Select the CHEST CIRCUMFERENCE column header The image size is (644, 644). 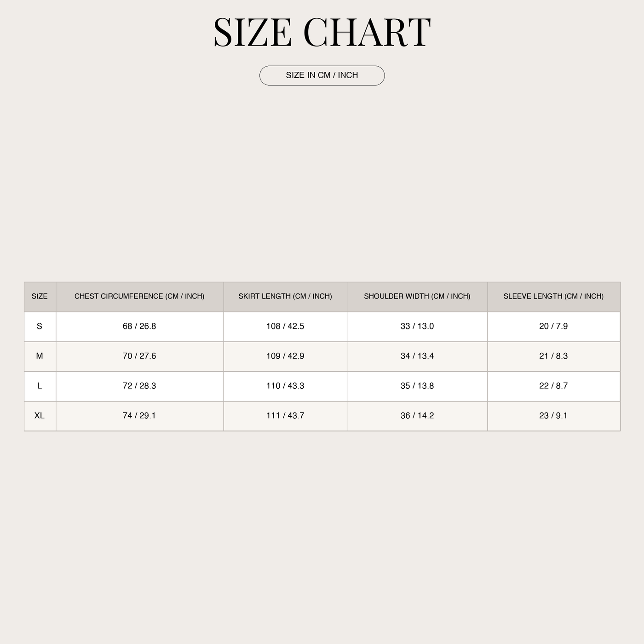[x=139, y=296]
